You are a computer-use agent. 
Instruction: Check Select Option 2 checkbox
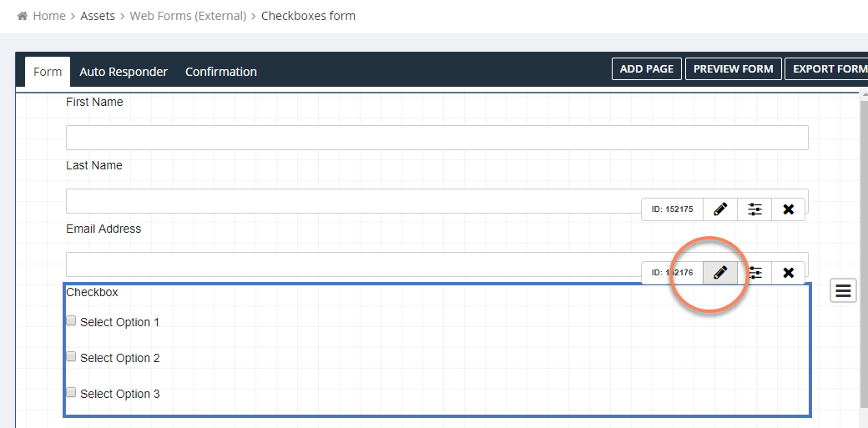(71, 356)
